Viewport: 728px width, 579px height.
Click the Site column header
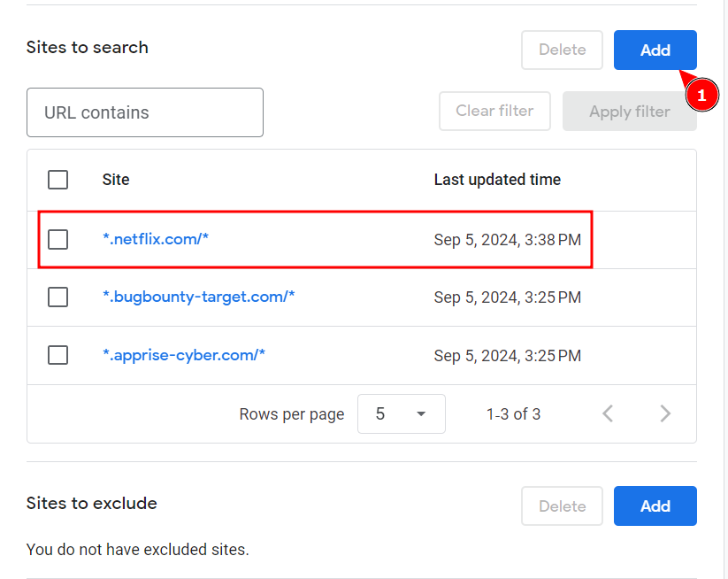(x=116, y=180)
